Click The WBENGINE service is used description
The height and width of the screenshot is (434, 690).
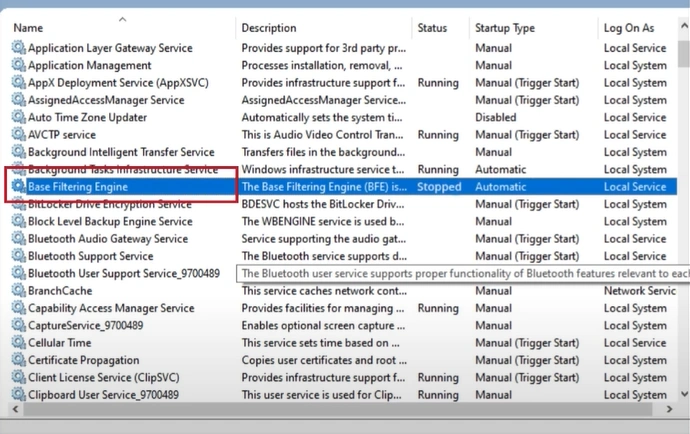pos(323,221)
